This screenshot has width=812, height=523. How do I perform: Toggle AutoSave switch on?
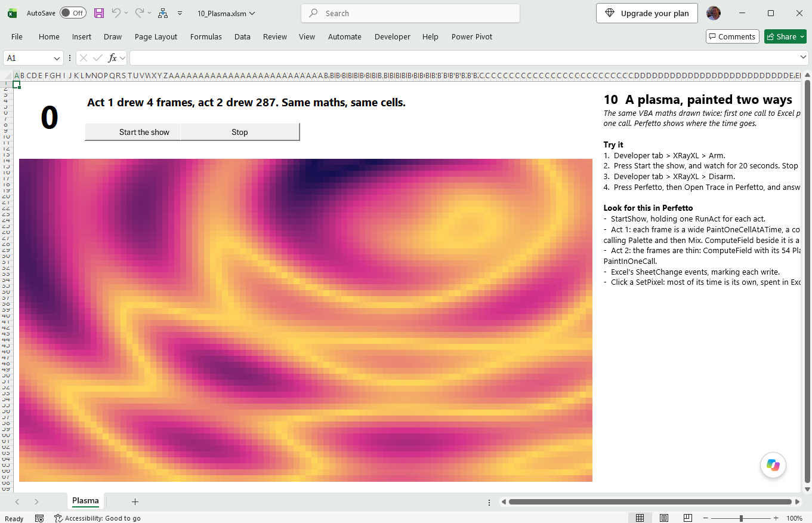point(73,13)
